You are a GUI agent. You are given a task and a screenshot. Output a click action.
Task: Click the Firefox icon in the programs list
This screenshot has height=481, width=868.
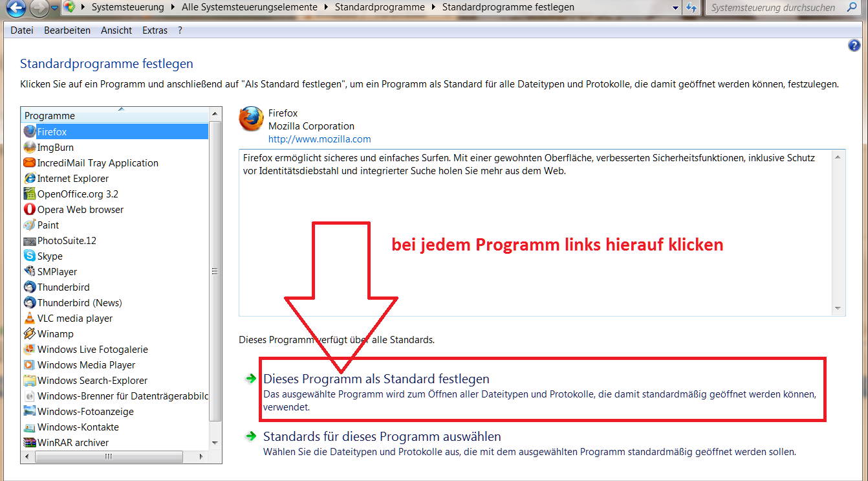tap(30, 131)
